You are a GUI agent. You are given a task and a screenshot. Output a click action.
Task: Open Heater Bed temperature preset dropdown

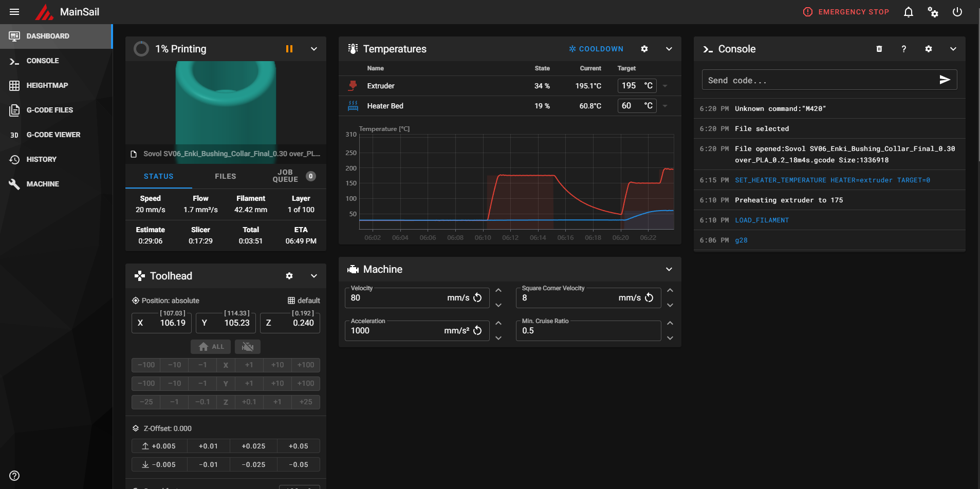click(x=665, y=106)
